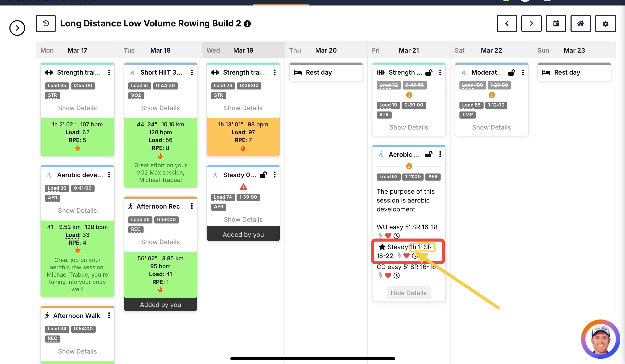Click the warning triangle on Steady workout
The width and height of the screenshot is (625, 364).
243,187
